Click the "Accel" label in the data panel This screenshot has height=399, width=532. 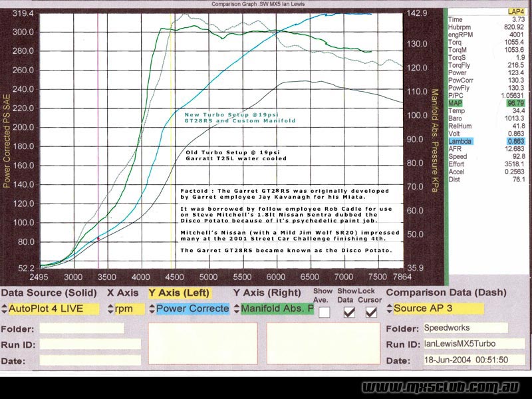[457, 172]
